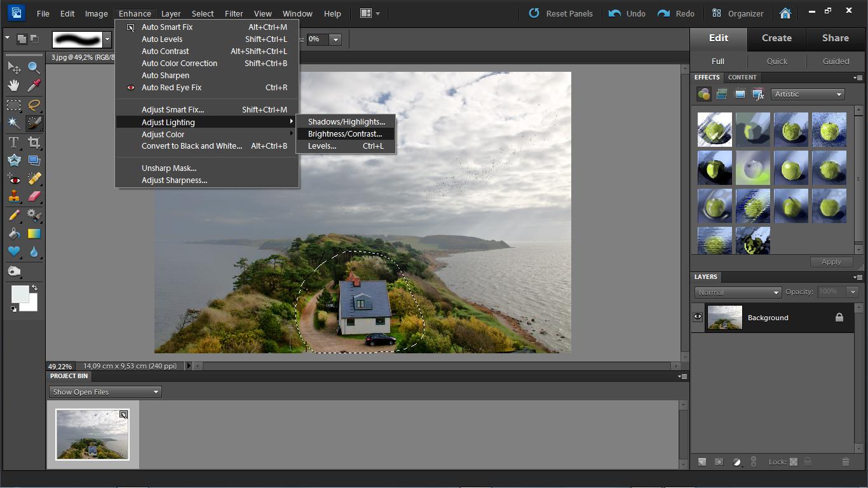
Task: Open the brush preset picker dropdown arrow
Action: click(107, 39)
